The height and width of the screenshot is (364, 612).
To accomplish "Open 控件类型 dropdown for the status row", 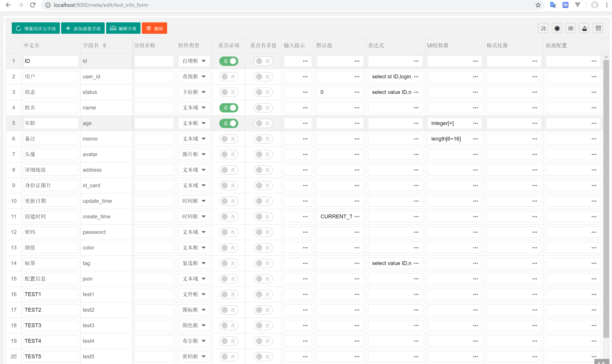I will (x=194, y=92).
